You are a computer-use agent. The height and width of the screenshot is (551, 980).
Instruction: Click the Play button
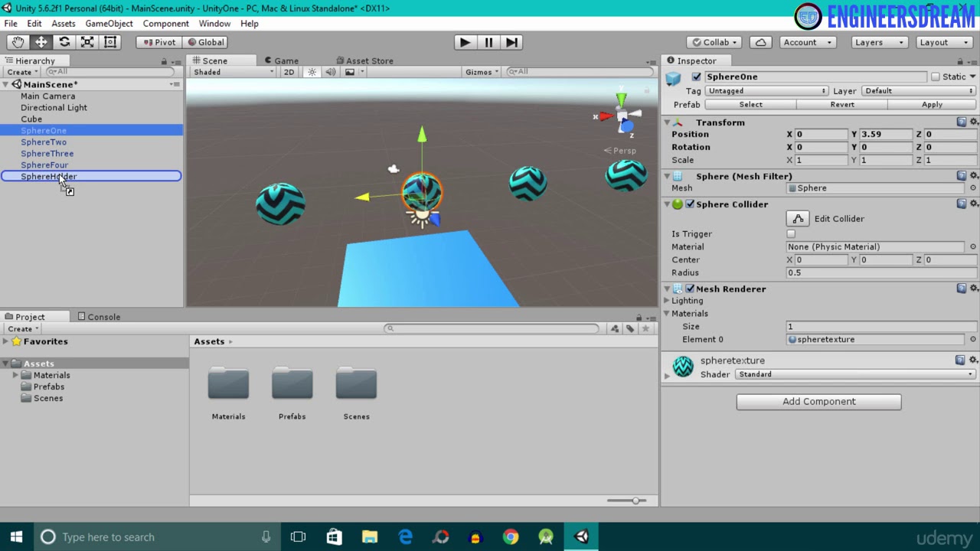pos(464,42)
